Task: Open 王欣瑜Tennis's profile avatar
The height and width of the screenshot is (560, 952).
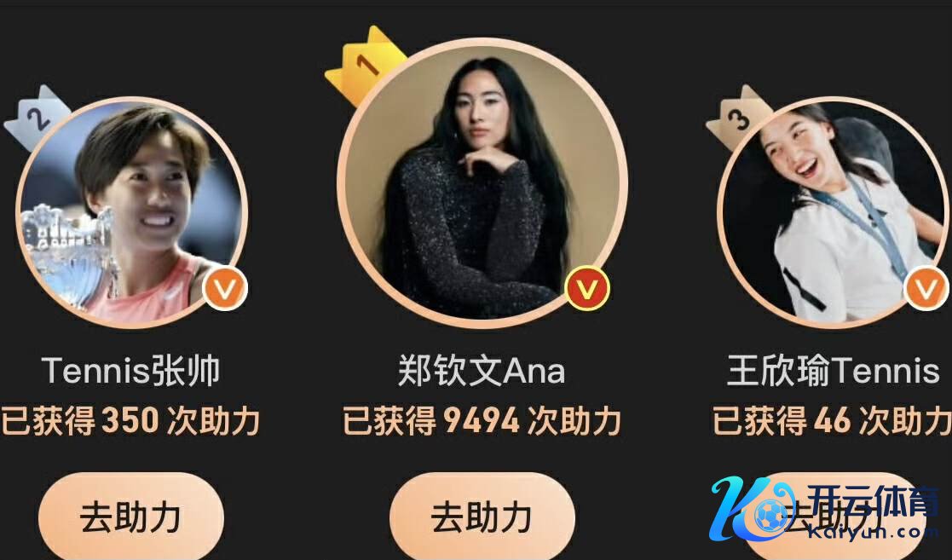Action: 833,212
